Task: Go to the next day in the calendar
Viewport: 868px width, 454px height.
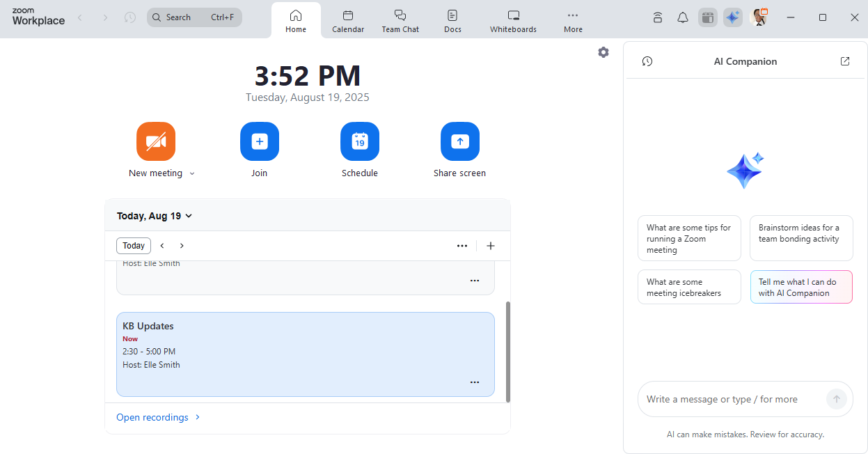Action: coord(182,246)
